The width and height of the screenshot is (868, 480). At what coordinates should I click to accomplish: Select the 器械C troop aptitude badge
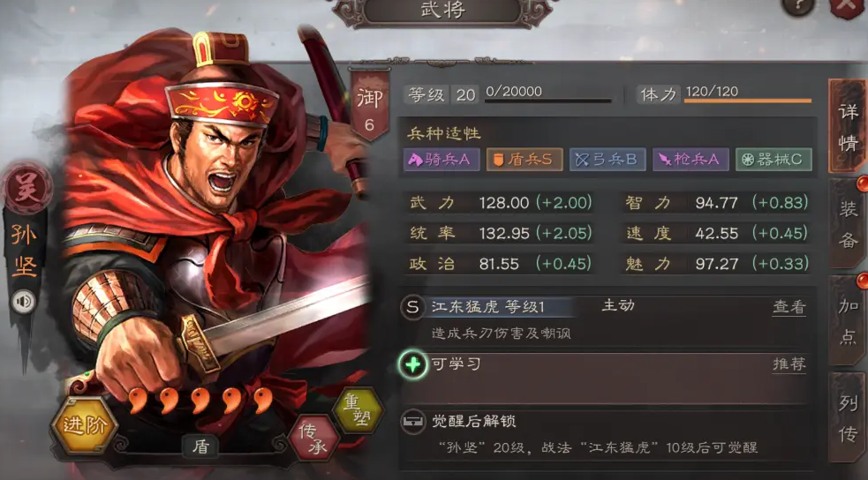pos(774,160)
